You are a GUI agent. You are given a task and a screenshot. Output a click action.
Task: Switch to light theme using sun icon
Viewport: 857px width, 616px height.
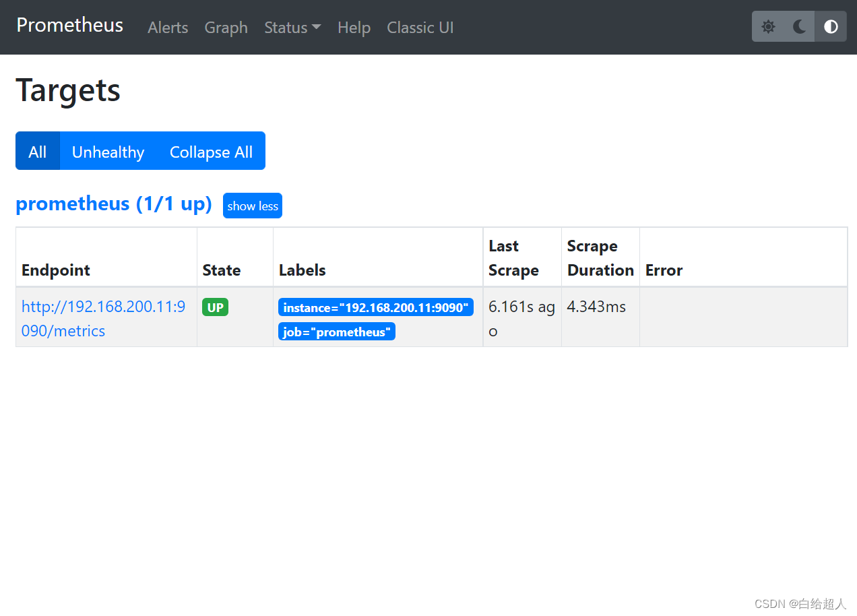point(768,26)
